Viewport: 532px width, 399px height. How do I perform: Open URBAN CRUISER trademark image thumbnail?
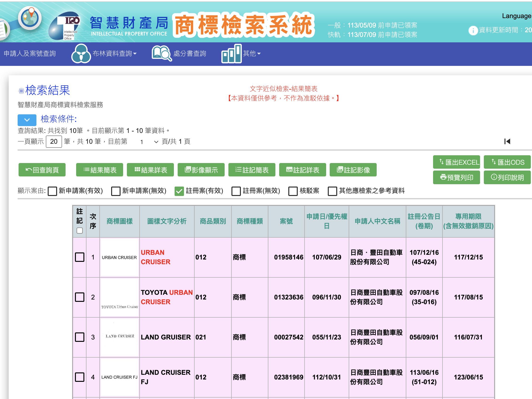click(x=120, y=257)
